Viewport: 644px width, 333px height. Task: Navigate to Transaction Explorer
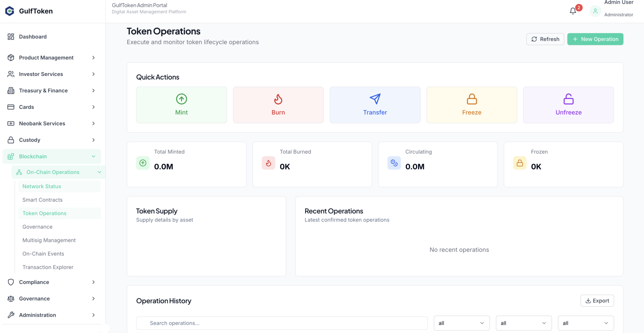point(48,267)
